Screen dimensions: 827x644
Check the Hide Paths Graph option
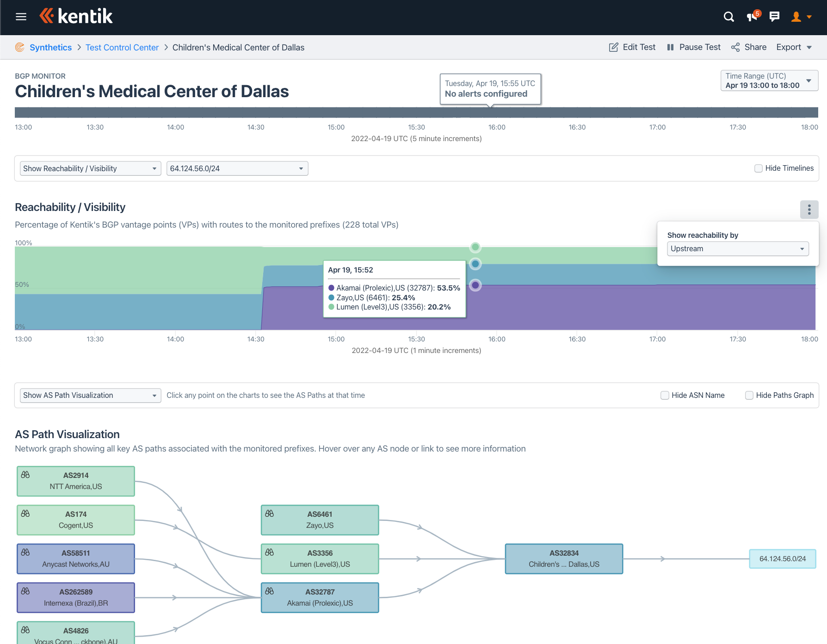click(749, 395)
